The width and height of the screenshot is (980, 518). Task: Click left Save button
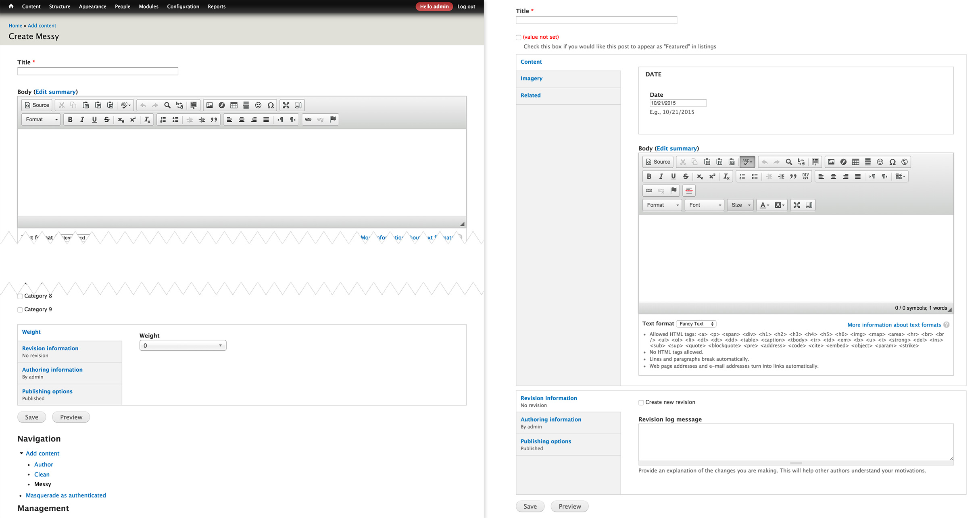click(x=31, y=417)
